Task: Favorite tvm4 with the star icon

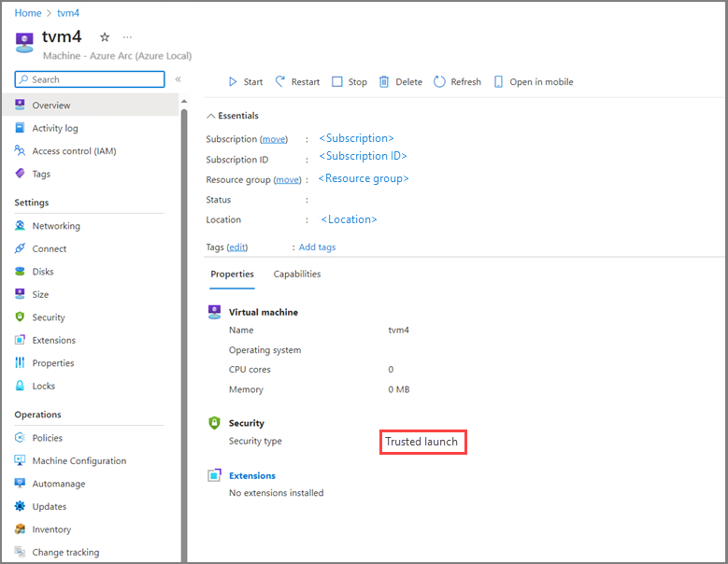Action: click(105, 37)
